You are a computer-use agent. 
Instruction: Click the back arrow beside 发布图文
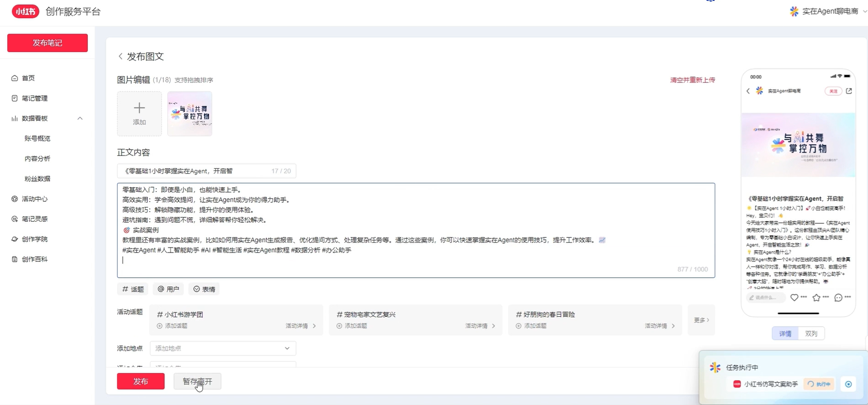[x=120, y=57]
